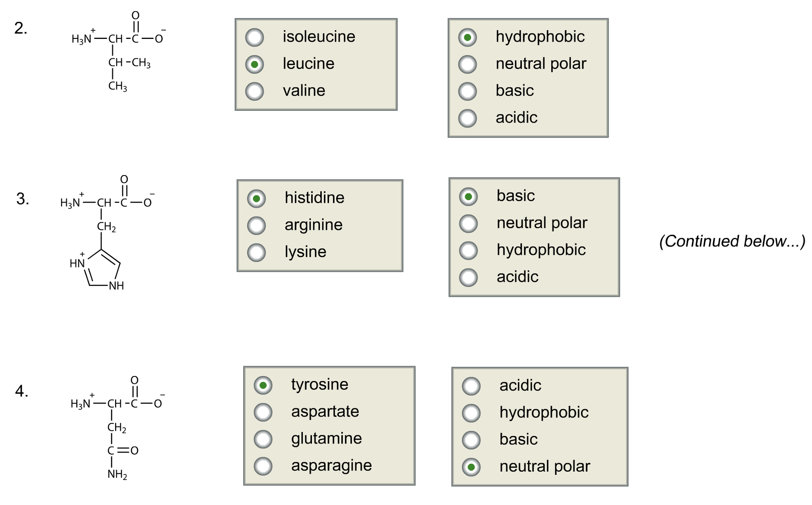Select the isoleucine radio button
Viewport: 812px width, 505px height.
click(x=254, y=37)
